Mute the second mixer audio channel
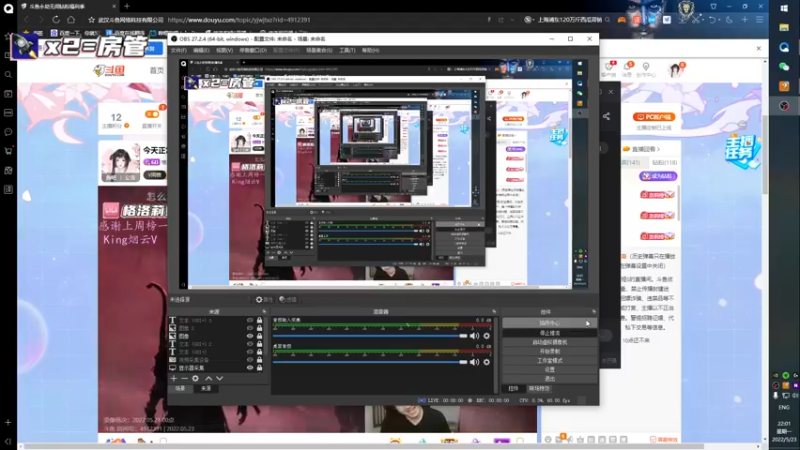The width and height of the screenshot is (800, 450). click(474, 362)
